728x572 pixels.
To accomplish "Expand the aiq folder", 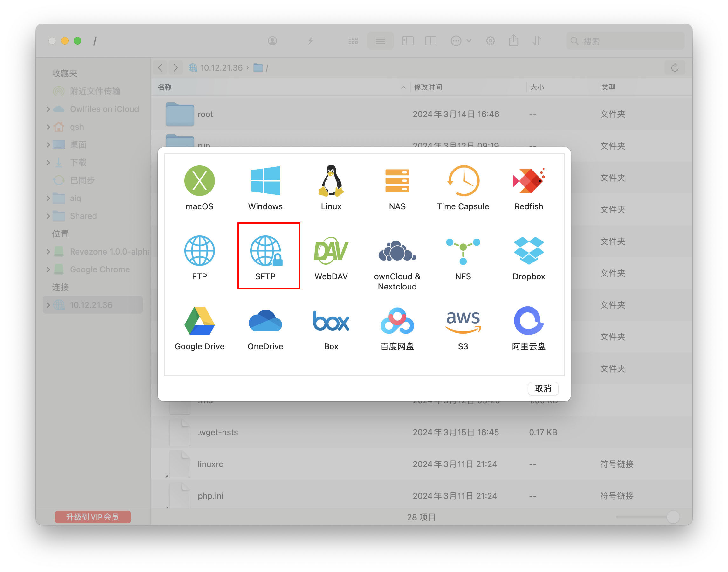I will click(48, 198).
